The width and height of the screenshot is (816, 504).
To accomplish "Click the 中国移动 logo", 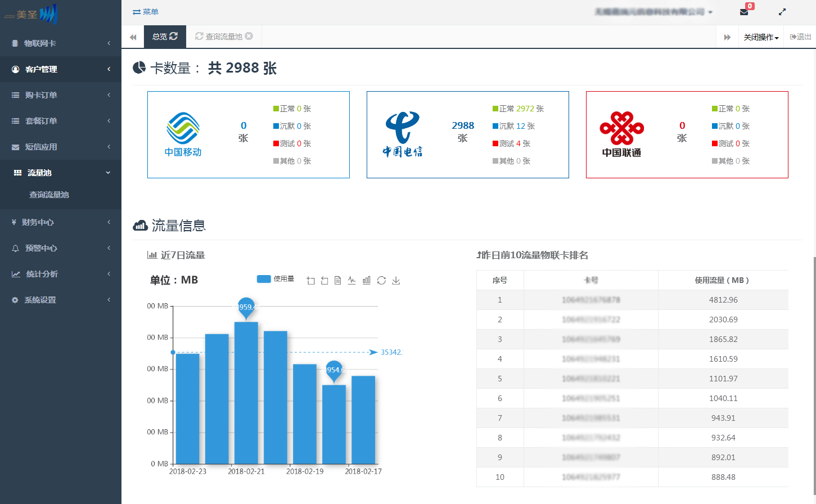I will [x=183, y=134].
